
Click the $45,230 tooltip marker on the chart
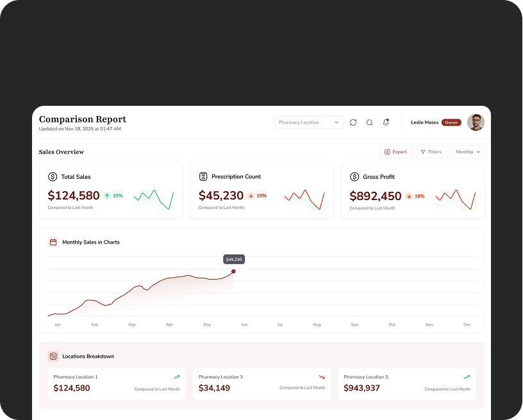pos(233,259)
